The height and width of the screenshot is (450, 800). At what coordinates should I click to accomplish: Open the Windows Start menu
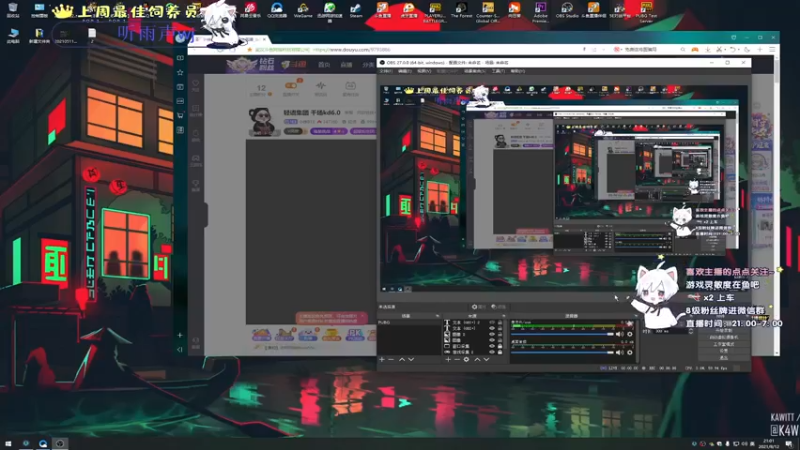8,443
